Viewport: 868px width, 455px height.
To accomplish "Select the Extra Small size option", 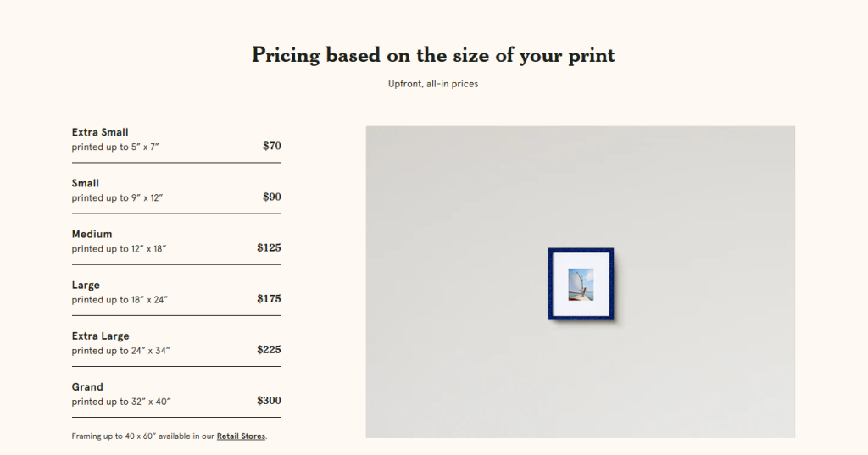I will coord(100,132).
